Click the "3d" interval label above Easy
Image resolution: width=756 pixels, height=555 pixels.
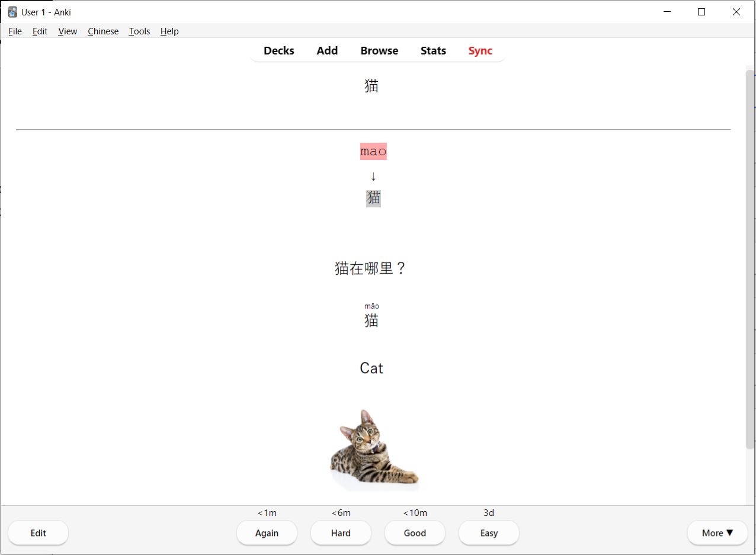[x=489, y=513]
